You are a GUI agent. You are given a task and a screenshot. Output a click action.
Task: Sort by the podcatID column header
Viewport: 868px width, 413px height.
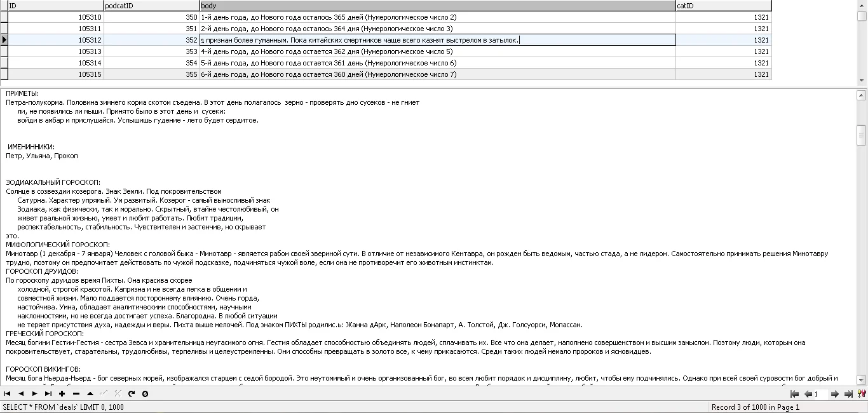pos(151,6)
